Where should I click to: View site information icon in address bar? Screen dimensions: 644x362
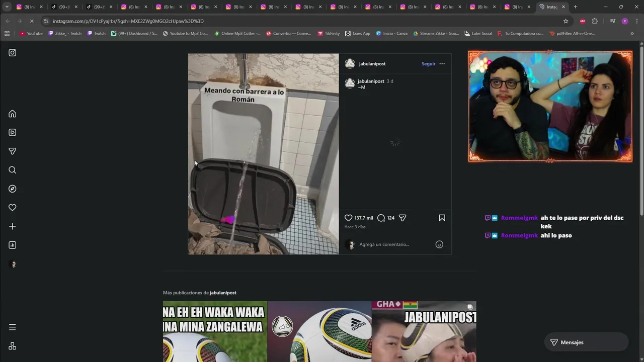pos(46,21)
